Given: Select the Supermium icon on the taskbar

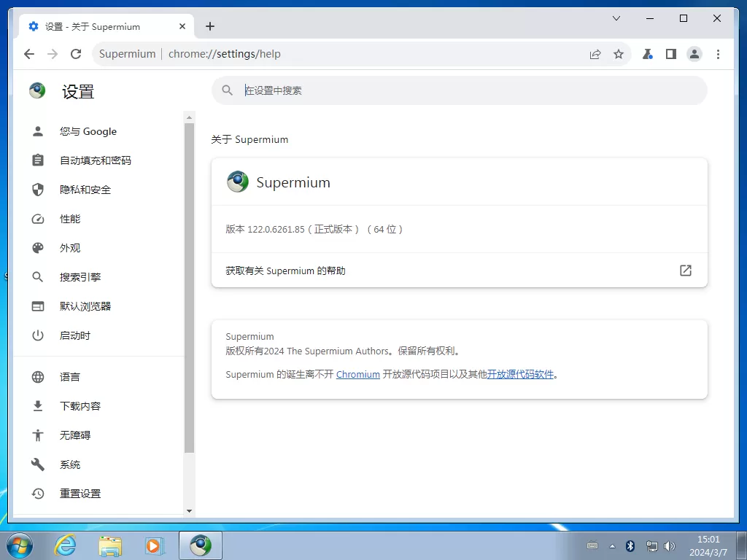Looking at the screenshot, I should tap(199, 545).
